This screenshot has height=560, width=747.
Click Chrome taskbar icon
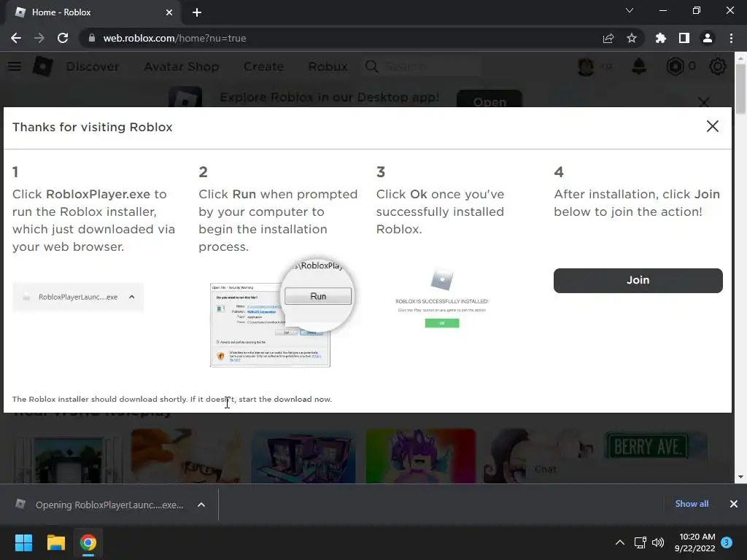[88, 542]
